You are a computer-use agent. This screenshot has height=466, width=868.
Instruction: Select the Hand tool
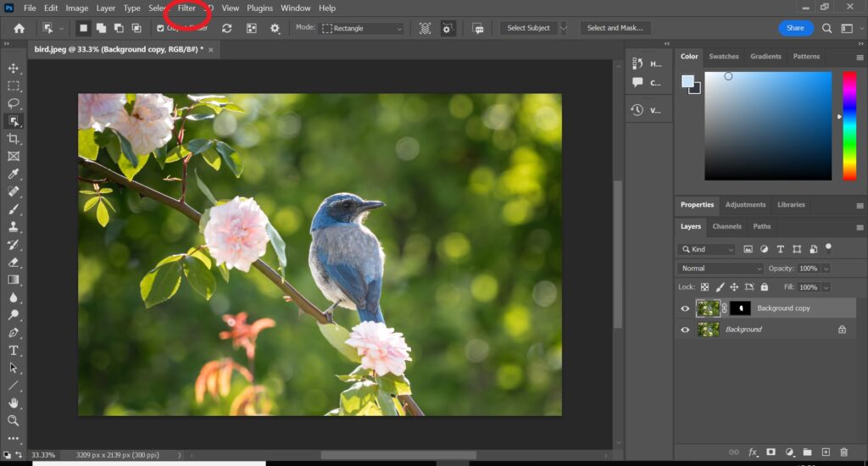pos(14,402)
